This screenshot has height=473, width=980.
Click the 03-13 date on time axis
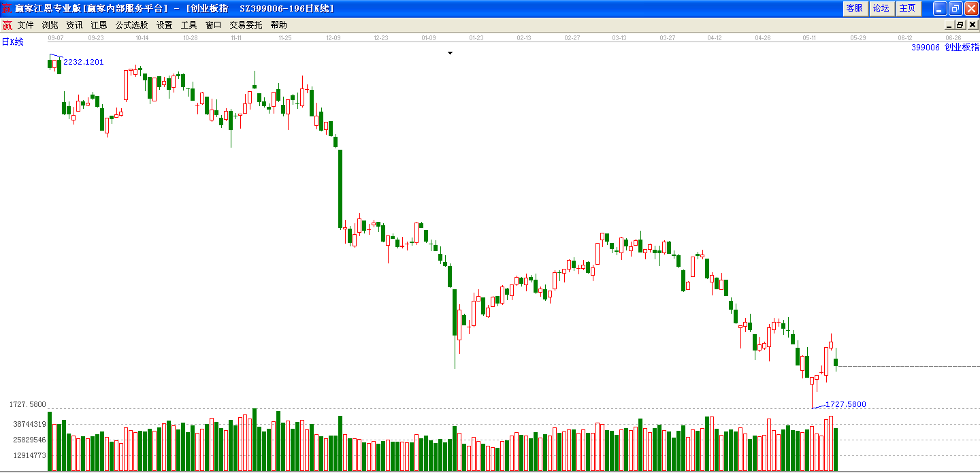point(619,38)
